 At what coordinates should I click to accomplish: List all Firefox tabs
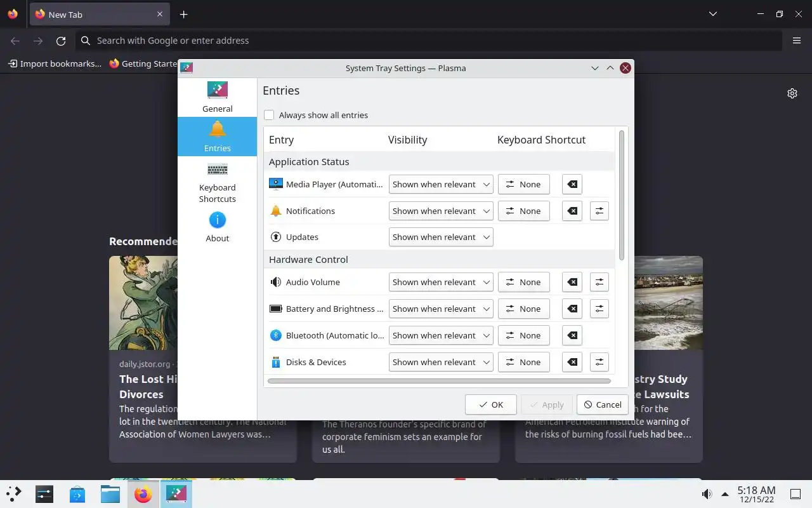pos(713,14)
